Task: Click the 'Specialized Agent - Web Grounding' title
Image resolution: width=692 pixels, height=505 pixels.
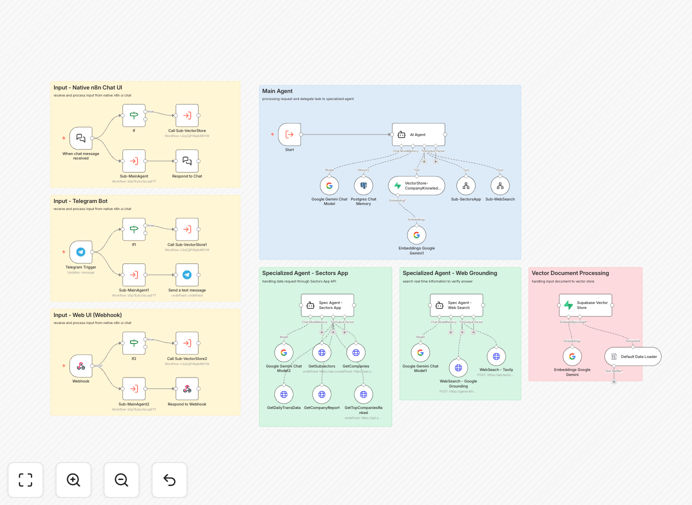Action: [x=450, y=273]
